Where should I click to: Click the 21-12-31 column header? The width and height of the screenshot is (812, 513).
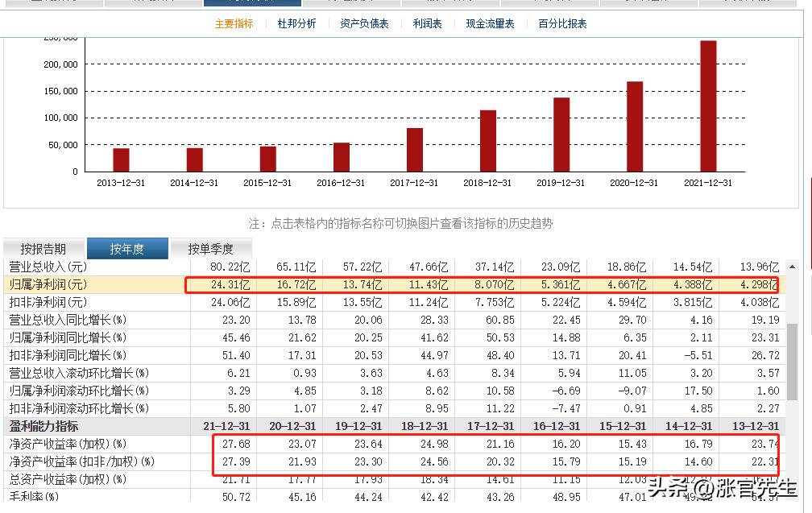[x=226, y=427]
